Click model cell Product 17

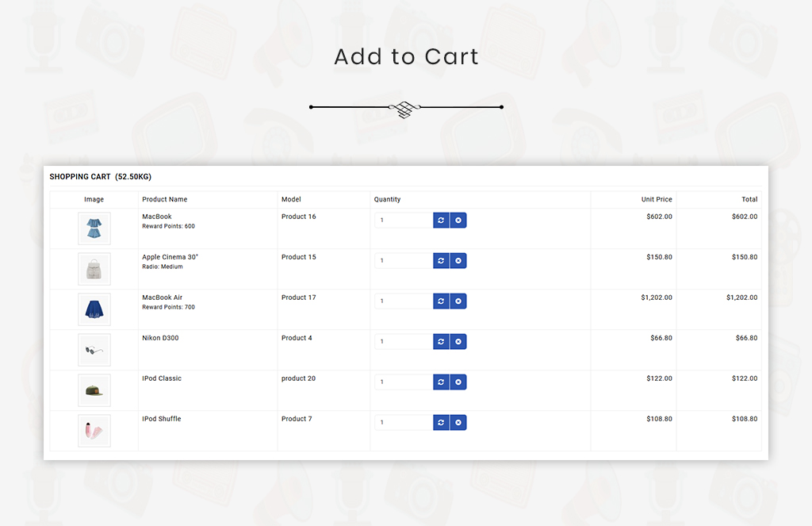(299, 298)
